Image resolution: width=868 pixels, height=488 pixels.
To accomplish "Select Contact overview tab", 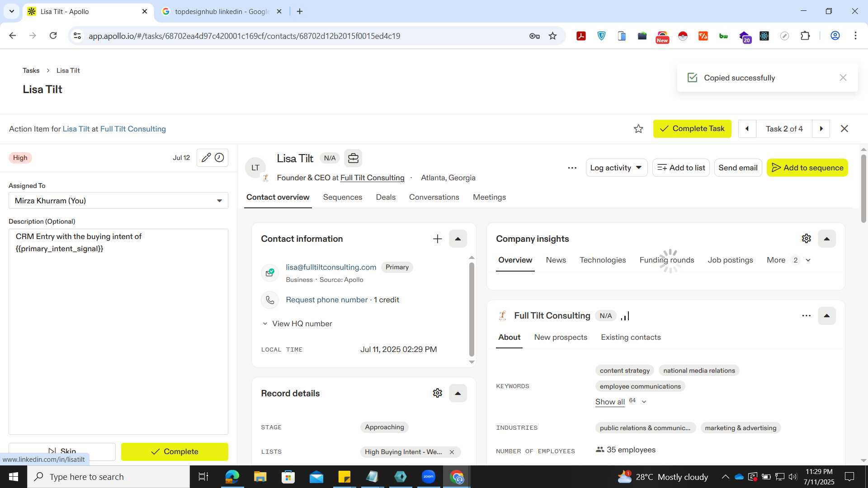I will coord(278,197).
